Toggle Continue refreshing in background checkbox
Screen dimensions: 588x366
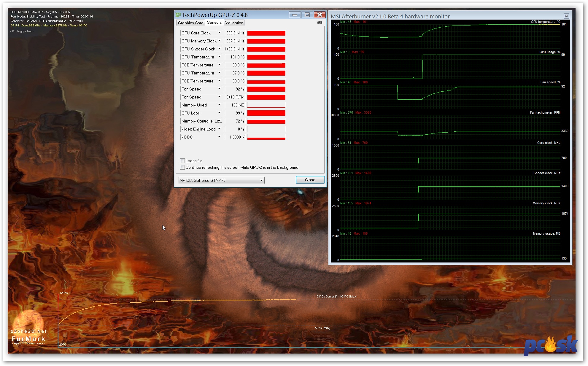point(182,167)
